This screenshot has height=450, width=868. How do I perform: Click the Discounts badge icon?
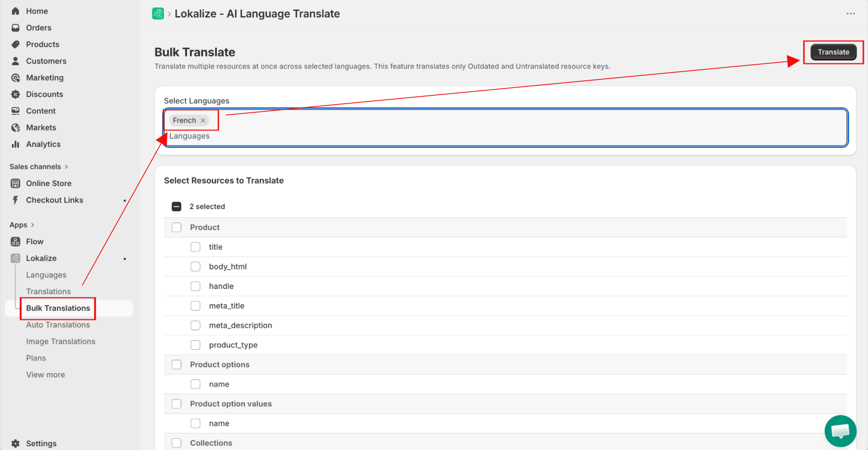click(x=15, y=94)
